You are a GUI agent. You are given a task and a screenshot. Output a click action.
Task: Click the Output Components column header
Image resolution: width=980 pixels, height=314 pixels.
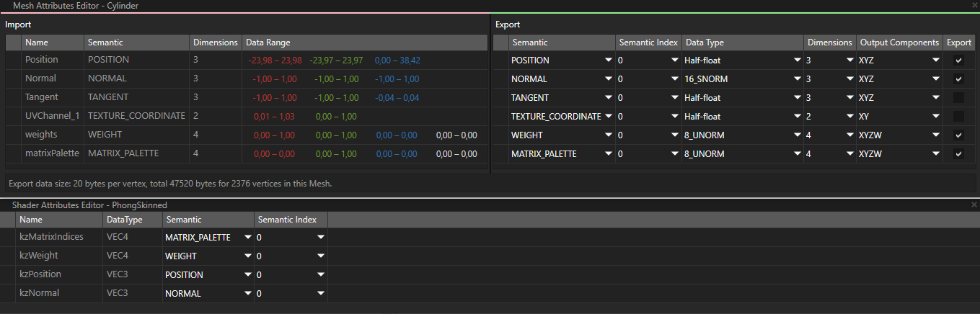tap(899, 42)
